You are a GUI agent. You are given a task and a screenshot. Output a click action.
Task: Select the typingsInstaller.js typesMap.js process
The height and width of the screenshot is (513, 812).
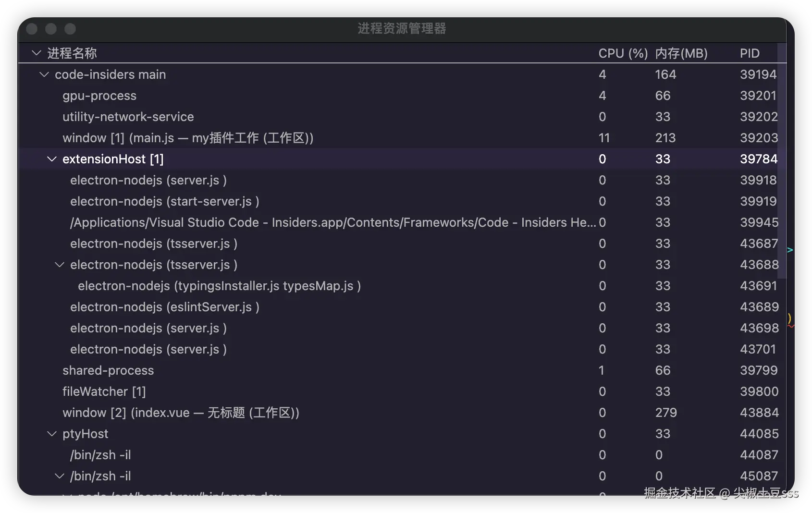coord(219,286)
